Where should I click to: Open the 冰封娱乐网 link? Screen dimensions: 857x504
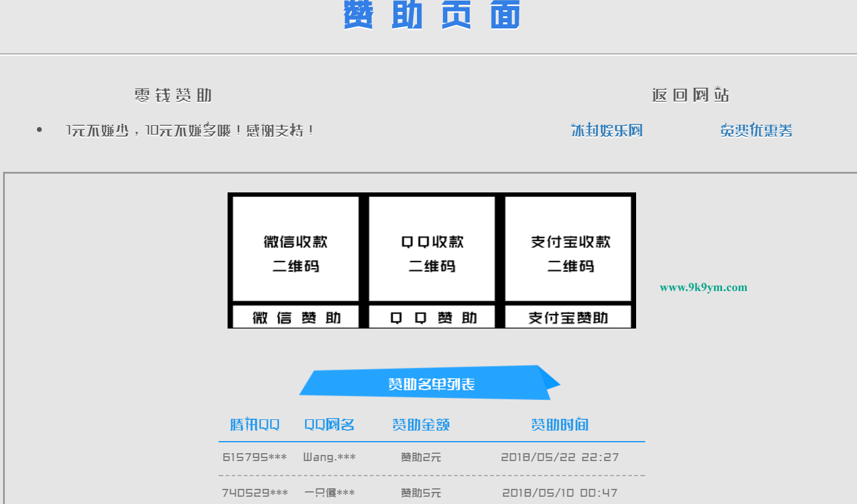pyautogui.click(x=607, y=129)
